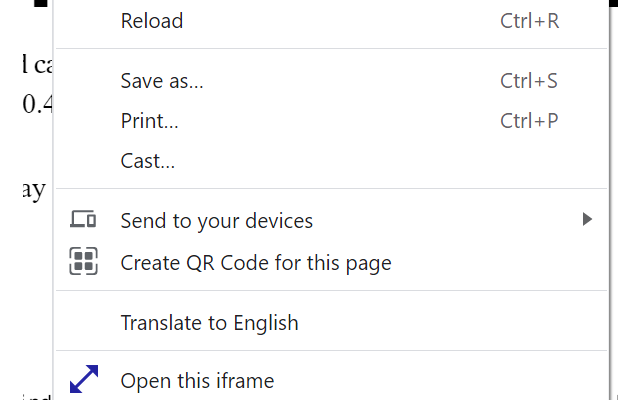
Task: Expand the Send to your devices submenu arrow
Action: [x=587, y=219]
